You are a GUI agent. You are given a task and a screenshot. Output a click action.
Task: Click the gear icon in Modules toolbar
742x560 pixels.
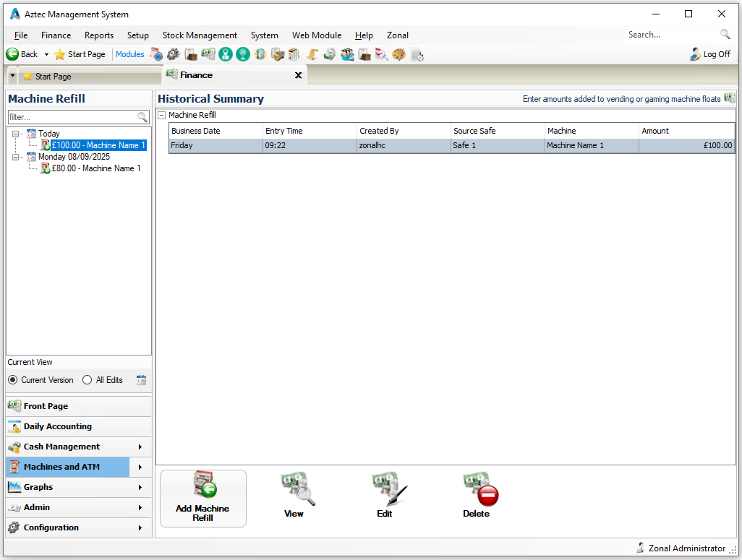173,54
